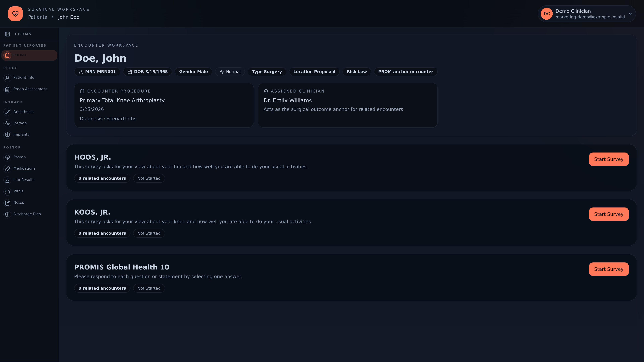Open the Implants box icon

pos(8,135)
